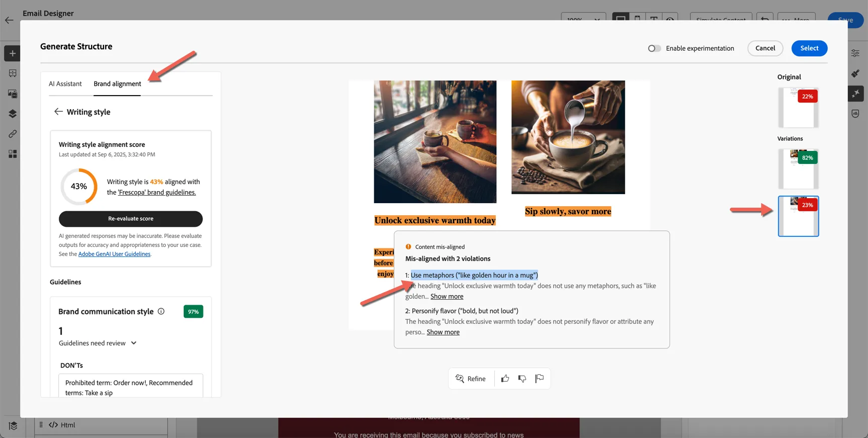Viewport: 868px width, 438px height.
Task: Go back using the Writing style arrow
Action: pos(58,112)
